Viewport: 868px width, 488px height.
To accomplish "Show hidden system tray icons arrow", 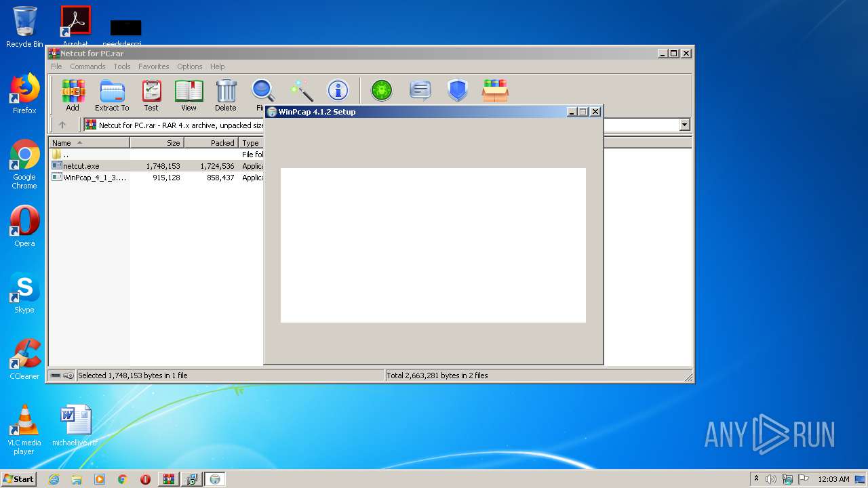I will pos(756,479).
